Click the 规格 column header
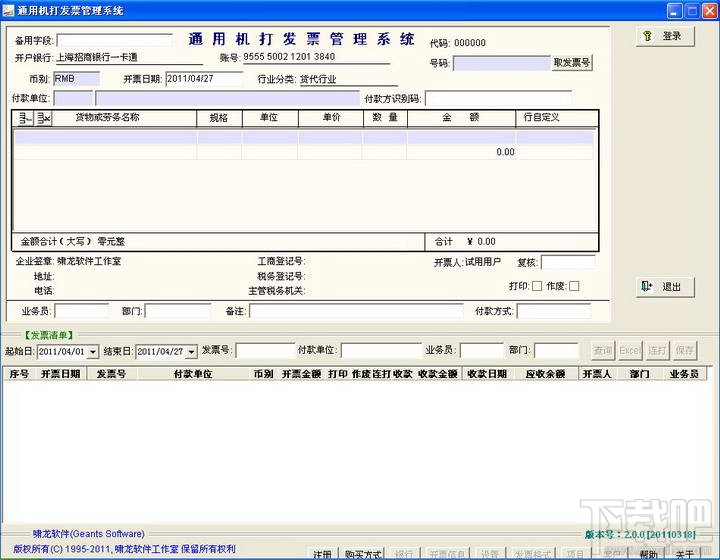The width and height of the screenshot is (720, 560). pos(219,118)
